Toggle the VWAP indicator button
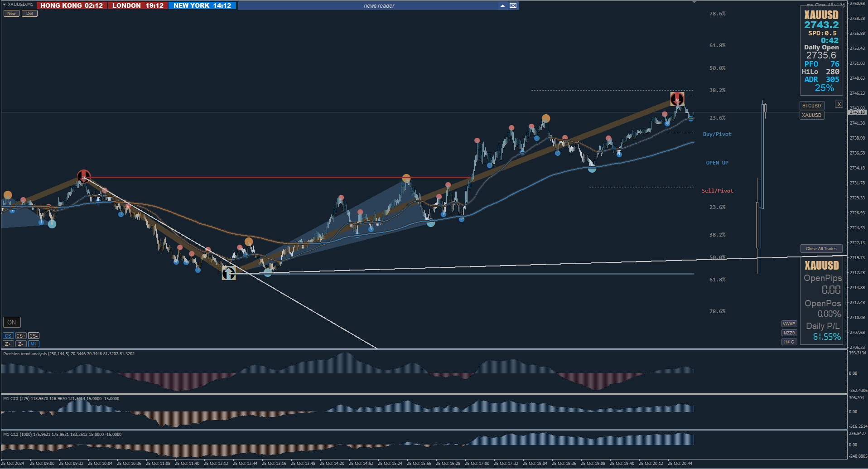The image size is (868, 469). 789,324
